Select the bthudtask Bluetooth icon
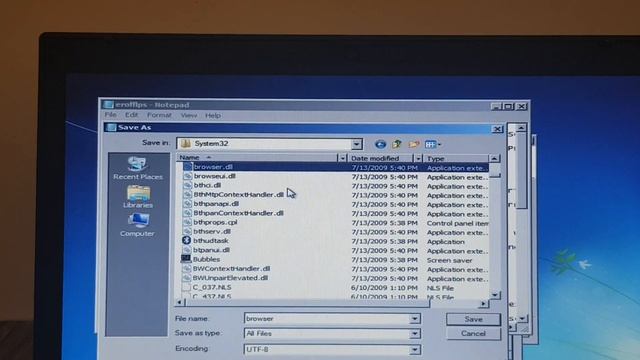This screenshot has height=360, width=640. 187,240
